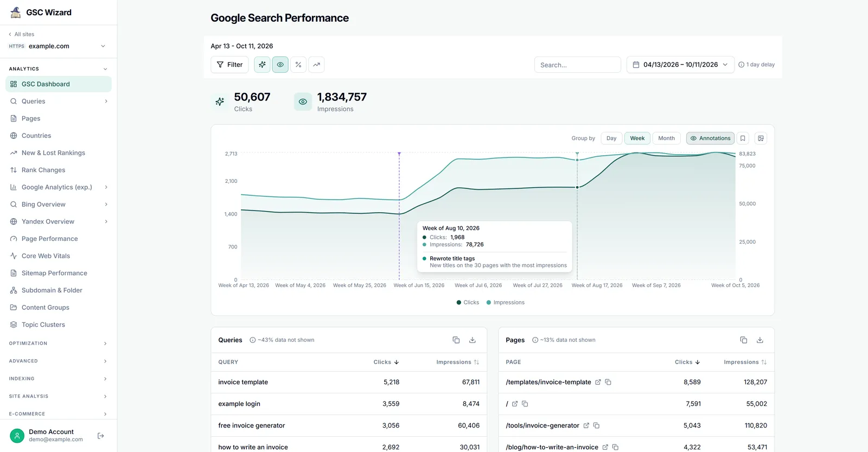Toggle the CTR percent metric button

pos(298,65)
